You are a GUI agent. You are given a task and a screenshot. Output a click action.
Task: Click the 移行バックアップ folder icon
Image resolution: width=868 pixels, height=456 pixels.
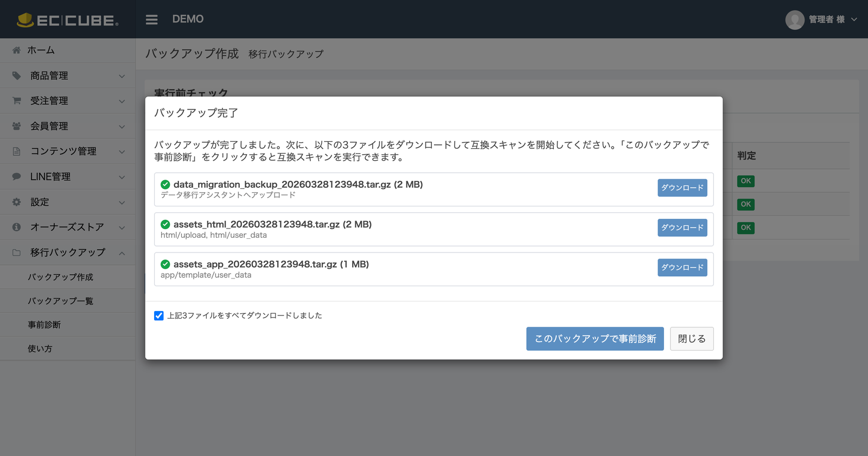tap(16, 252)
